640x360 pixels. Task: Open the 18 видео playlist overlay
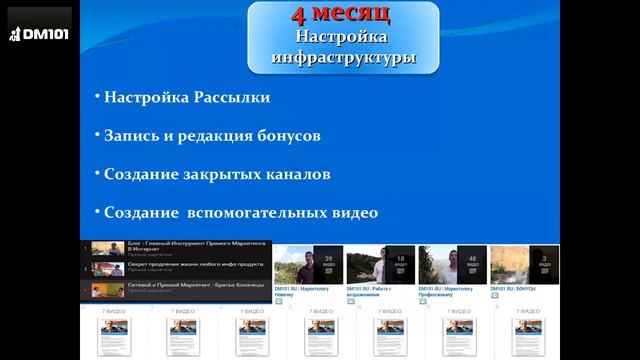pyautogui.click(x=400, y=265)
